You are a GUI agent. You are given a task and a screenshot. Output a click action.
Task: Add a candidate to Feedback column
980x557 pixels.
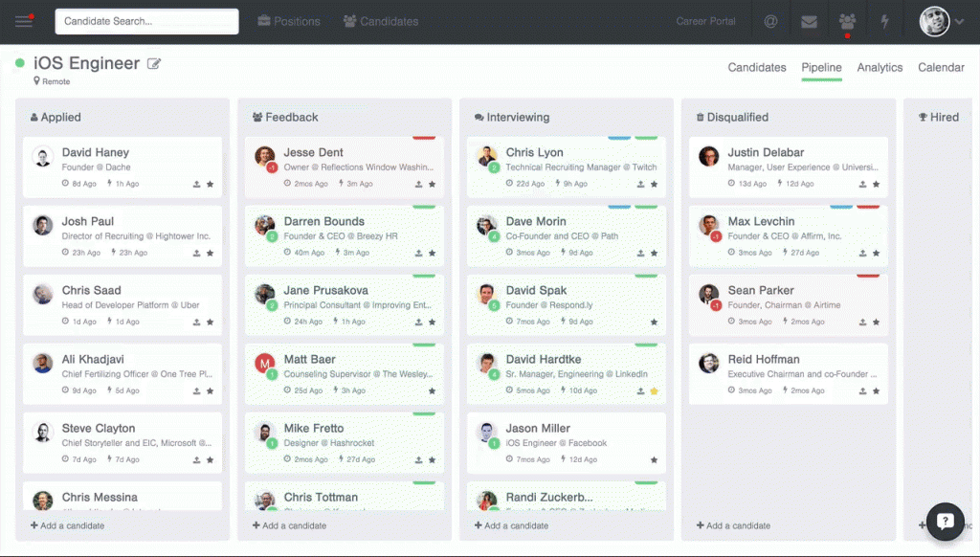point(289,525)
